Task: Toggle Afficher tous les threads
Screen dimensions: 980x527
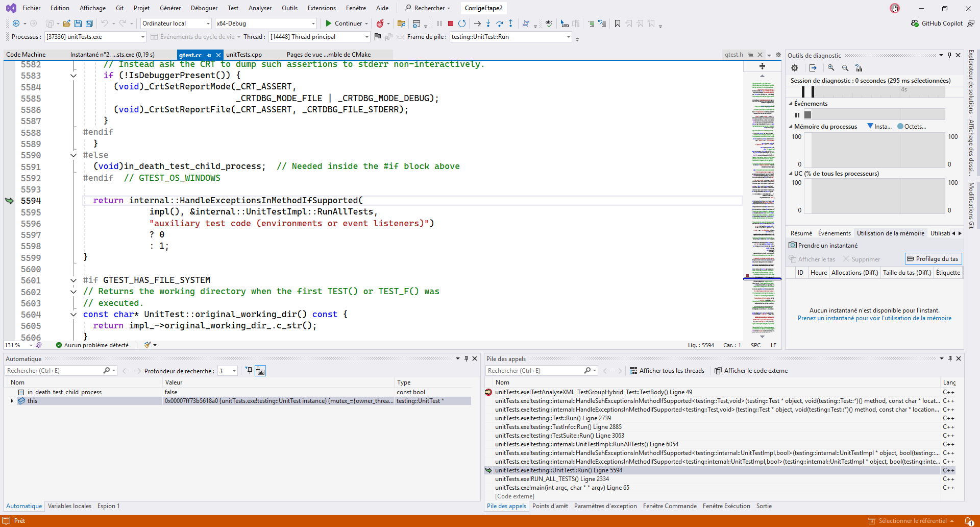Action: [667, 371]
